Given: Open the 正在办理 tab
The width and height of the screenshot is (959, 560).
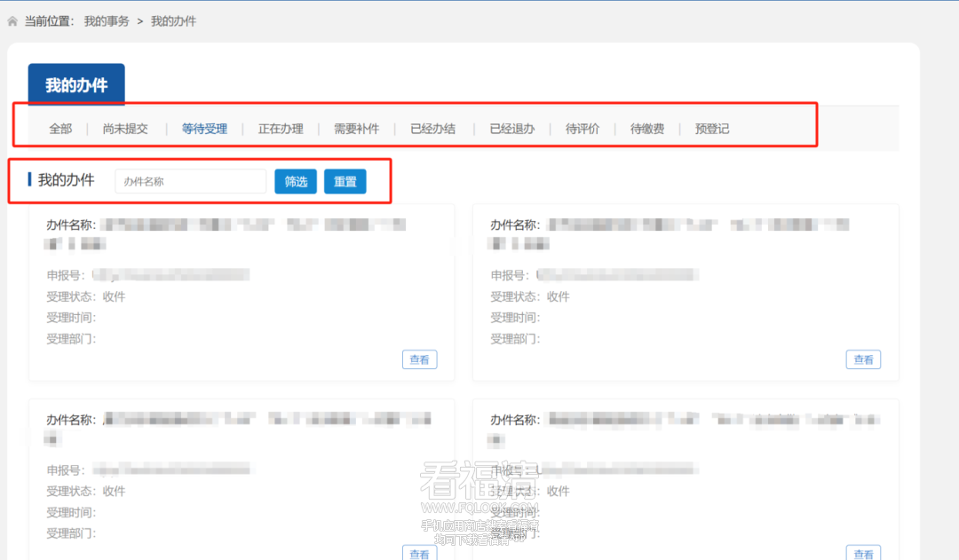Looking at the screenshot, I should coord(281,129).
